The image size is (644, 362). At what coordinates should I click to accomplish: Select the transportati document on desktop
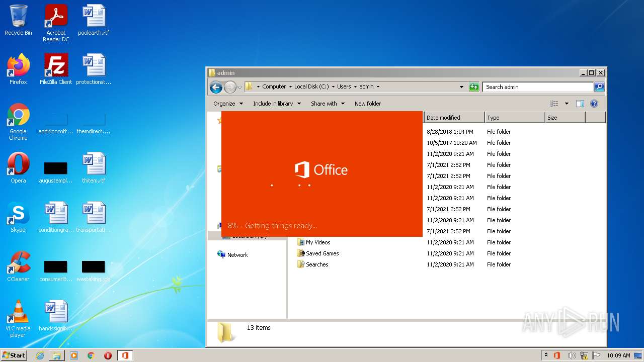pos(94,217)
